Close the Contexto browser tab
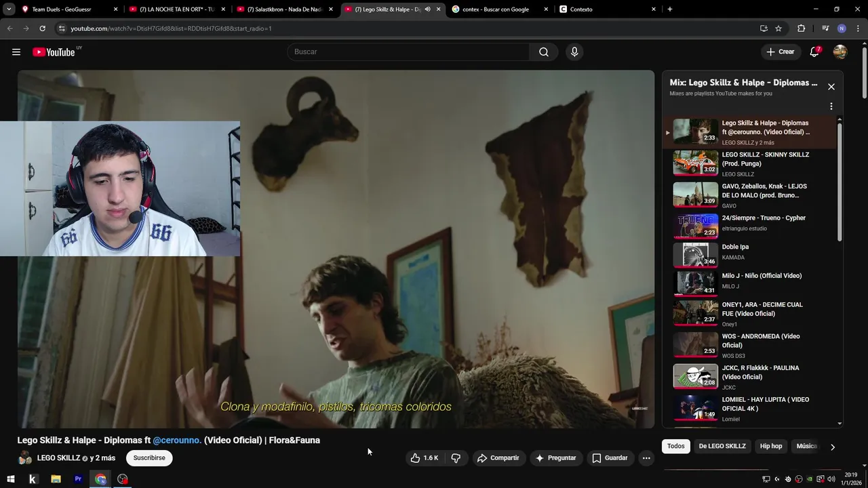Viewport: 868px width, 488px height. click(x=654, y=9)
